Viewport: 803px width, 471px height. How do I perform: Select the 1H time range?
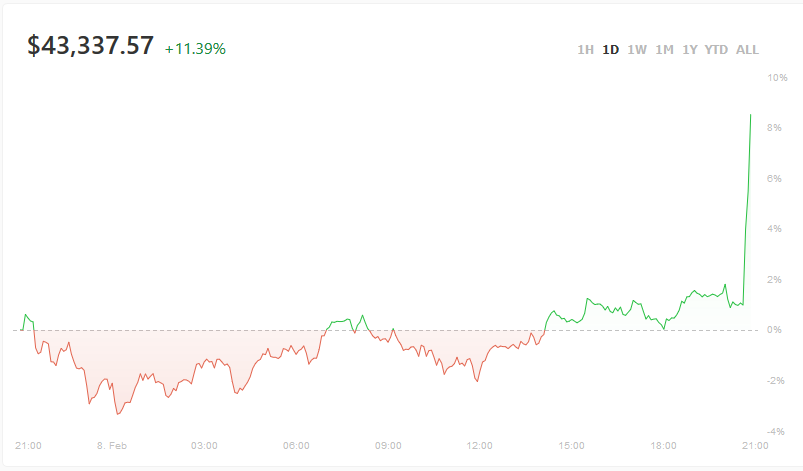pos(585,50)
